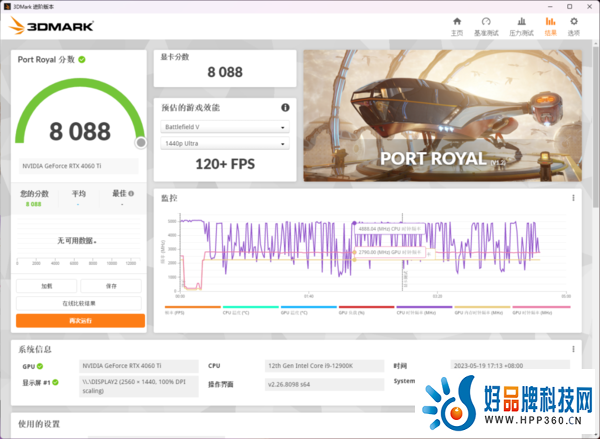Click the large 8 088 gauge score

[80, 131]
